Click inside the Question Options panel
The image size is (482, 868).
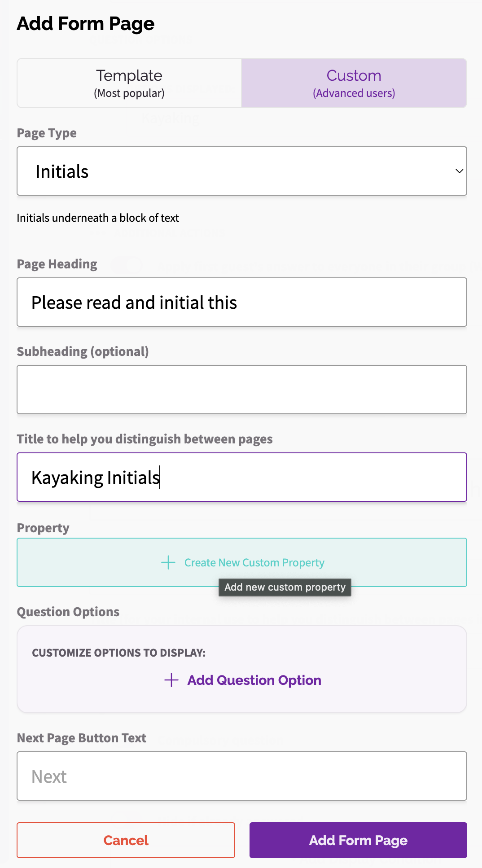point(242,669)
